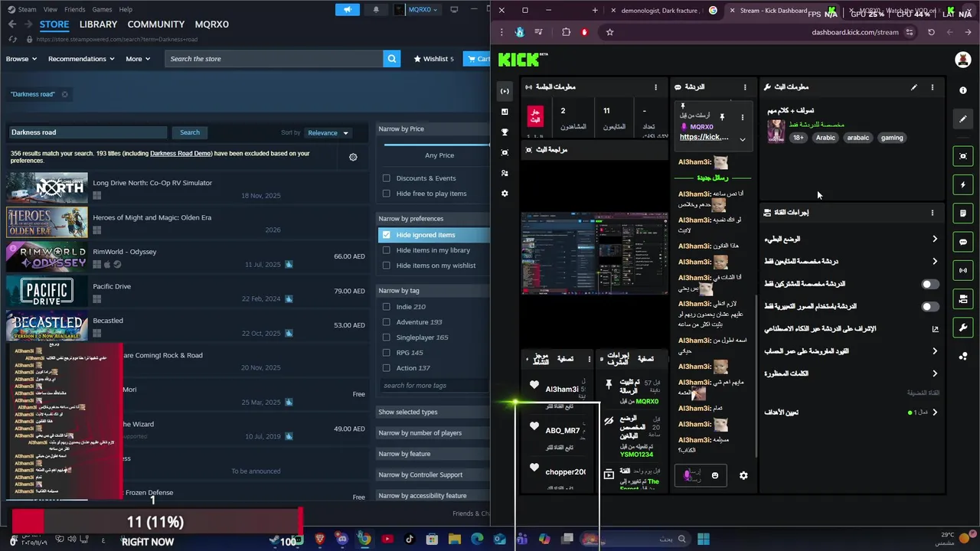Click the edit pencil in Kick right rail
Viewport: 980px width, 551px height.
[963, 119]
